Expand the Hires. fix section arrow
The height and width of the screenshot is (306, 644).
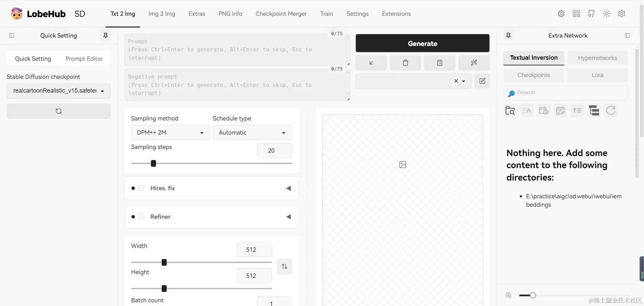[288, 188]
